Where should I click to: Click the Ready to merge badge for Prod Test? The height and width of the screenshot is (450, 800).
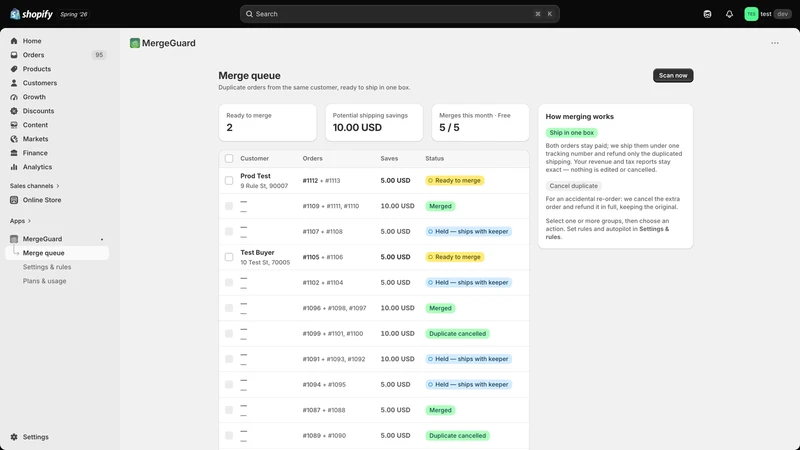455,181
